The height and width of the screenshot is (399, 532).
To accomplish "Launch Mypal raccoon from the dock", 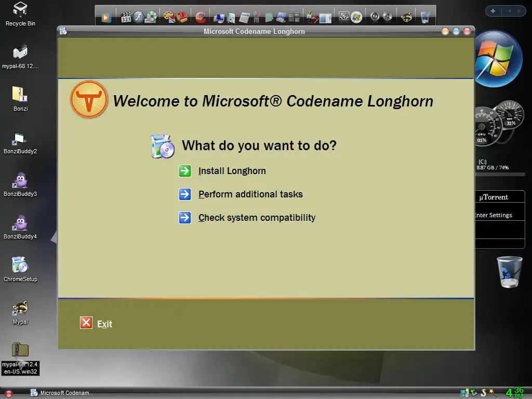I will point(406,17).
